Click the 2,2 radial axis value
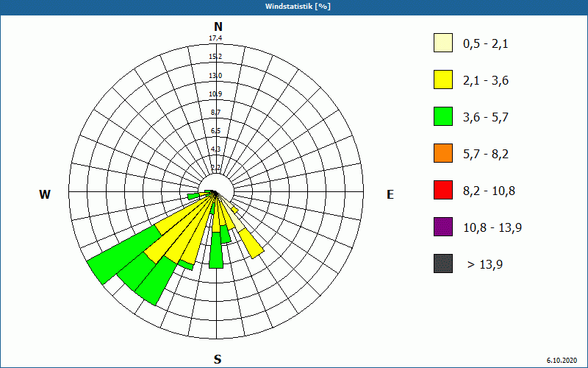This screenshot has height=368, width=588. pyautogui.click(x=215, y=168)
